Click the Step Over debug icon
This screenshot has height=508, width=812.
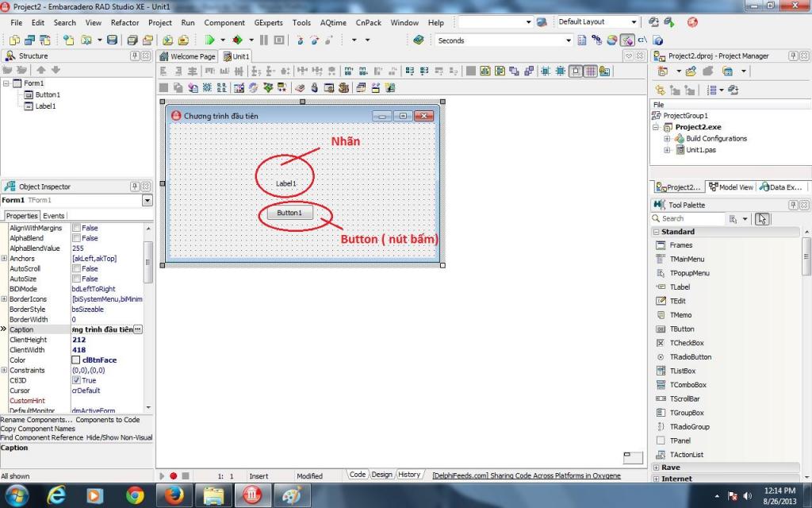(x=314, y=40)
